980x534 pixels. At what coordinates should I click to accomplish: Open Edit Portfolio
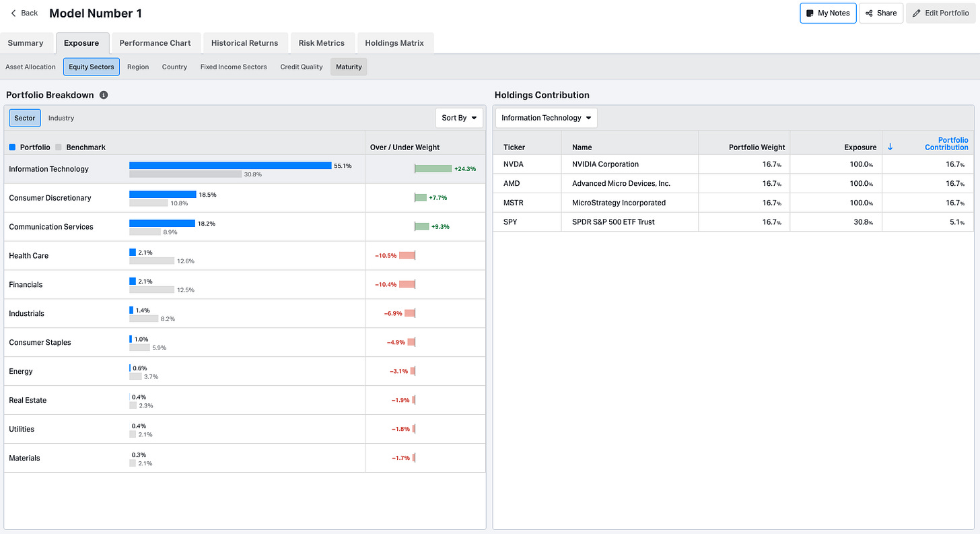pyautogui.click(x=942, y=13)
